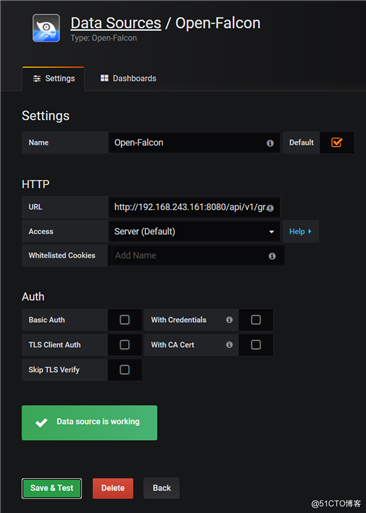Click the info icon beside With Credentials
Image resolution: width=366 pixels, height=513 pixels.
pos(229,320)
